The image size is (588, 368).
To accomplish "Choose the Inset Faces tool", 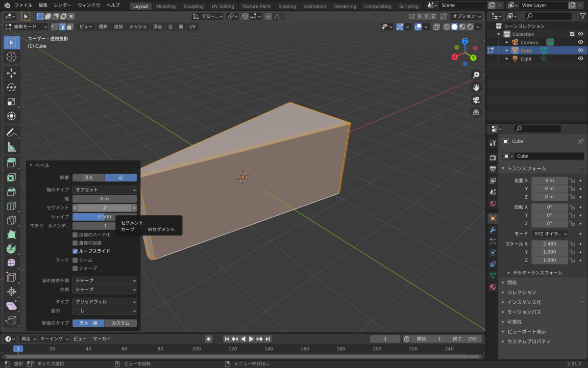I will [x=11, y=177].
